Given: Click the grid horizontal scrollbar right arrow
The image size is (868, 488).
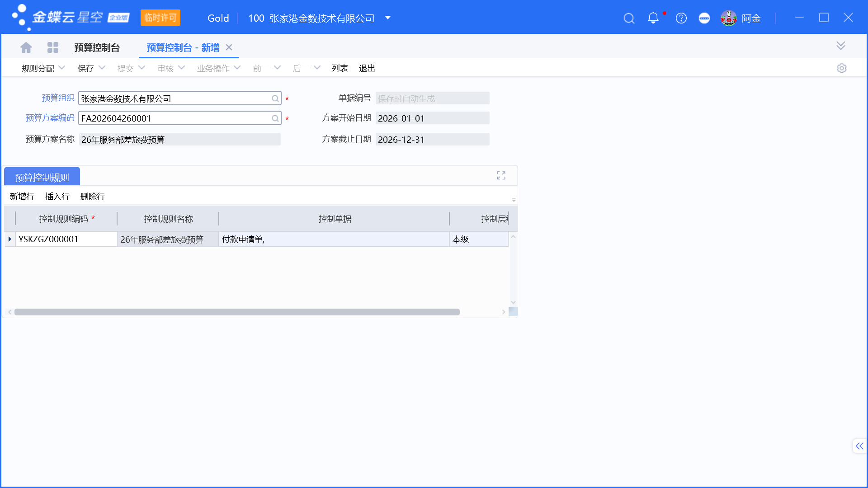Looking at the screenshot, I should tap(504, 312).
